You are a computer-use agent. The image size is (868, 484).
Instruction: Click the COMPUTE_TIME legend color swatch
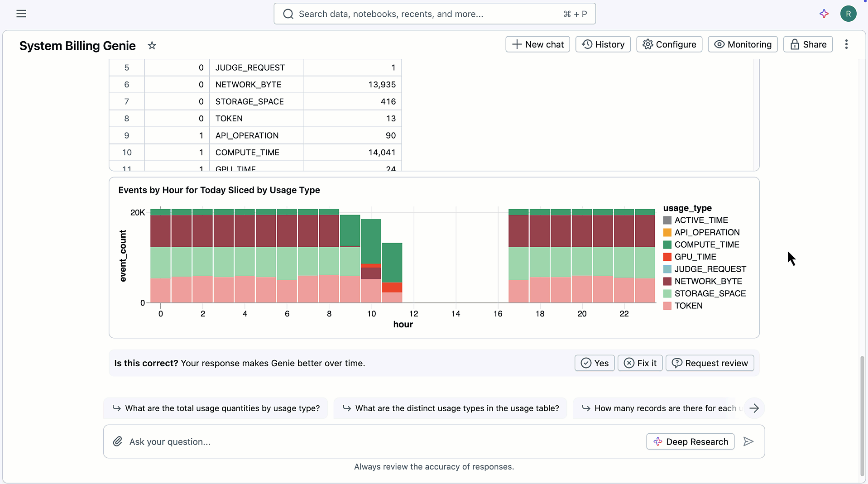pos(667,244)
